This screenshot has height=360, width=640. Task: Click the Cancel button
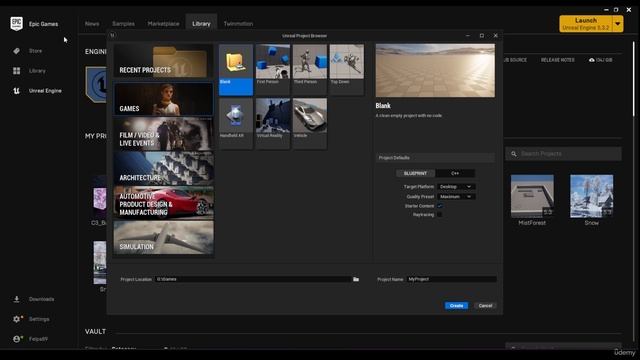coord(485,306)
